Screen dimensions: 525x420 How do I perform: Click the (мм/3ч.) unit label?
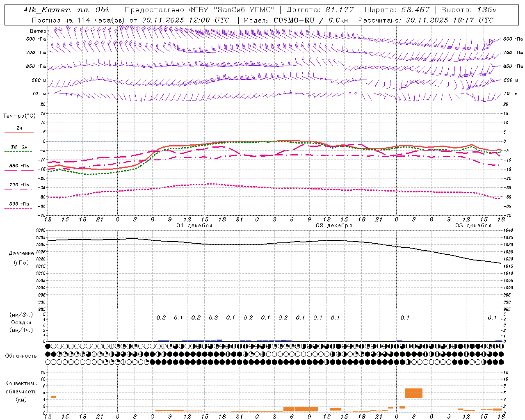pyautogui.click(x=21, y=315)
